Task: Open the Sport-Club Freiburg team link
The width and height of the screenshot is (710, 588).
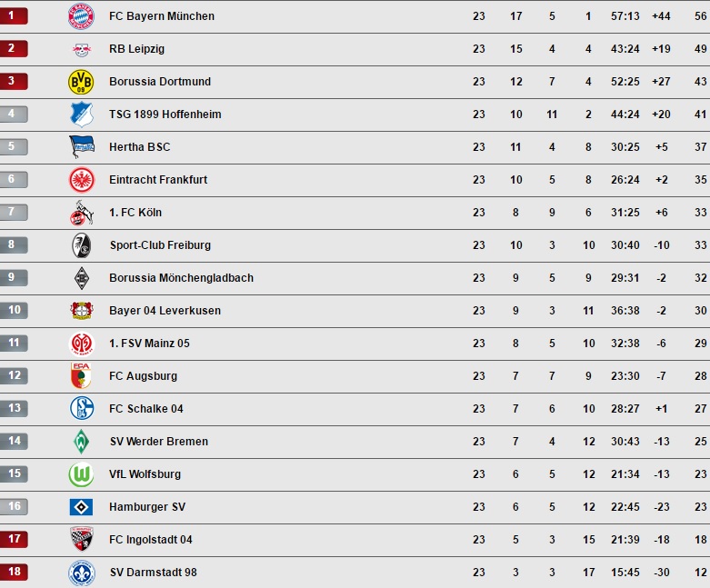Action: 160,245
